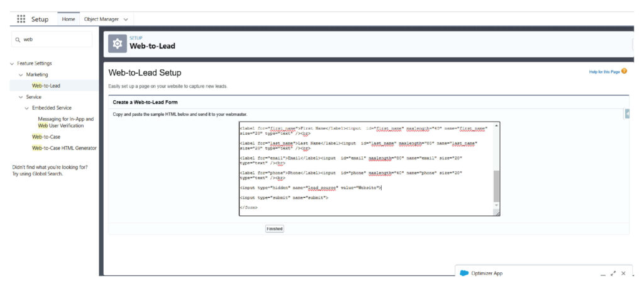Viewport: 644px width, 286px height.
Task: Click the text area resize handle corner
Action: click(x=497, y=213)
